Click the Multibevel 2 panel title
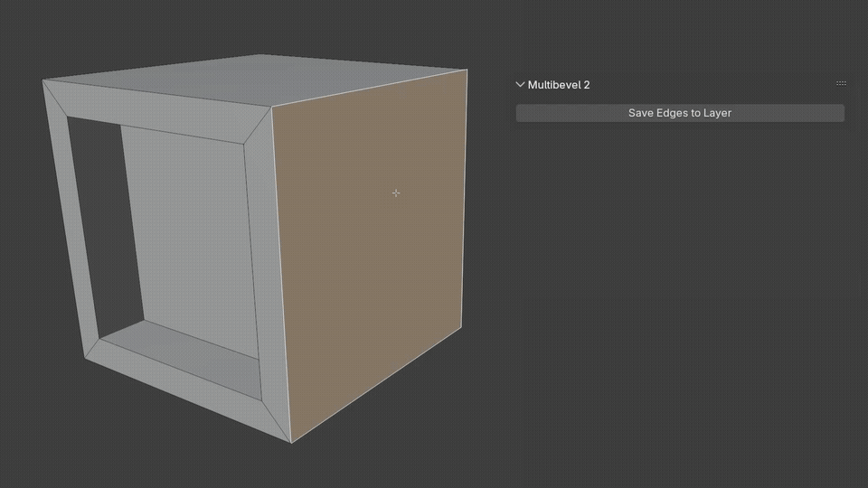The image size is (868, 488). (x=559, y=85)
